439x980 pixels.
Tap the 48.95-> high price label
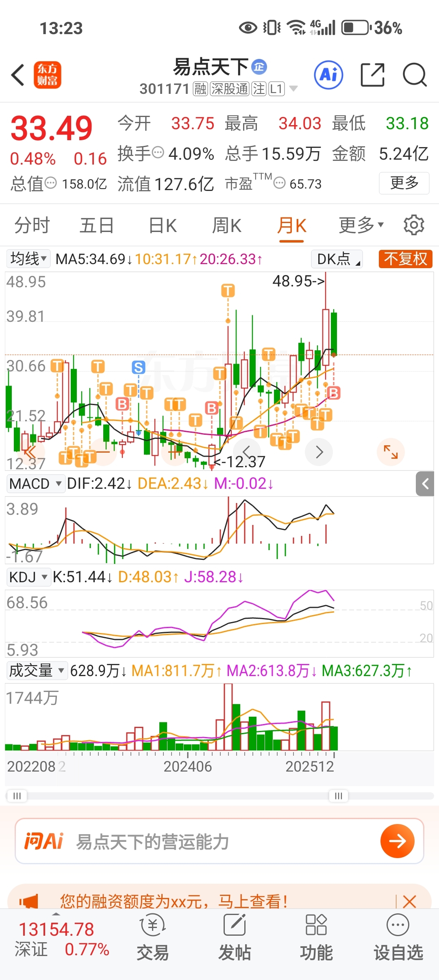pos(298,281)
